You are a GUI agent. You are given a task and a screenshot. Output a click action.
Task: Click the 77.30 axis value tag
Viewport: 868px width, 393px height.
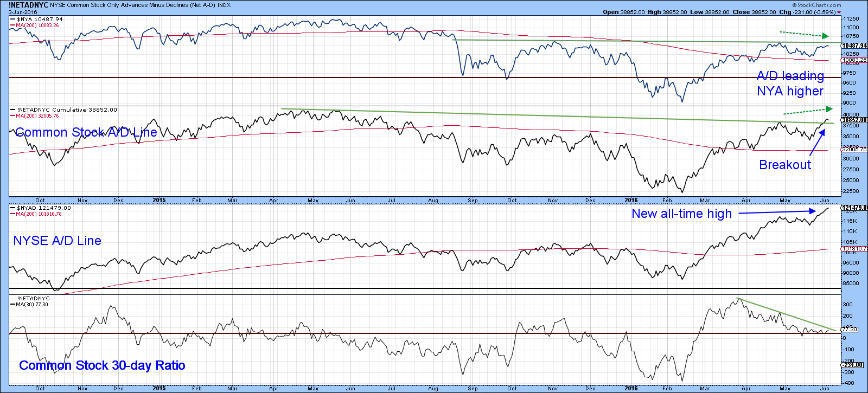point(850,329)
